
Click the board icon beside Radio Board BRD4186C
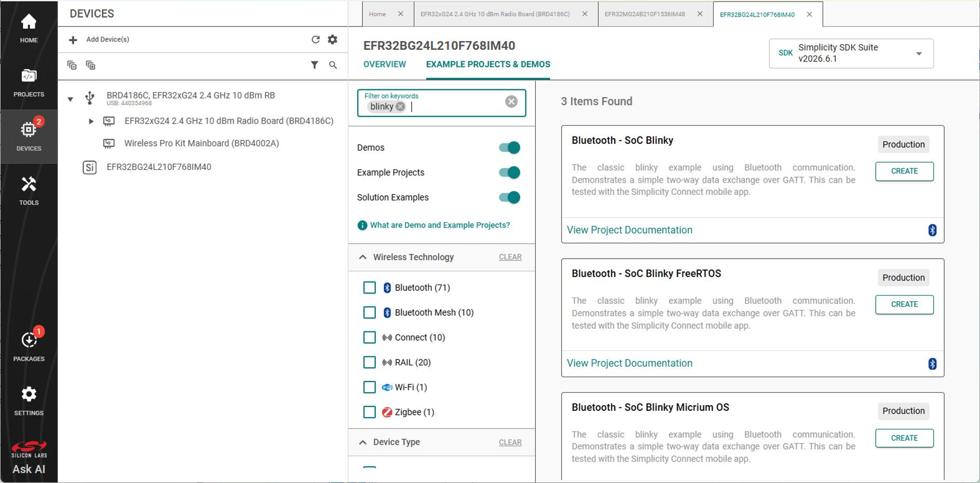(108, 121)
